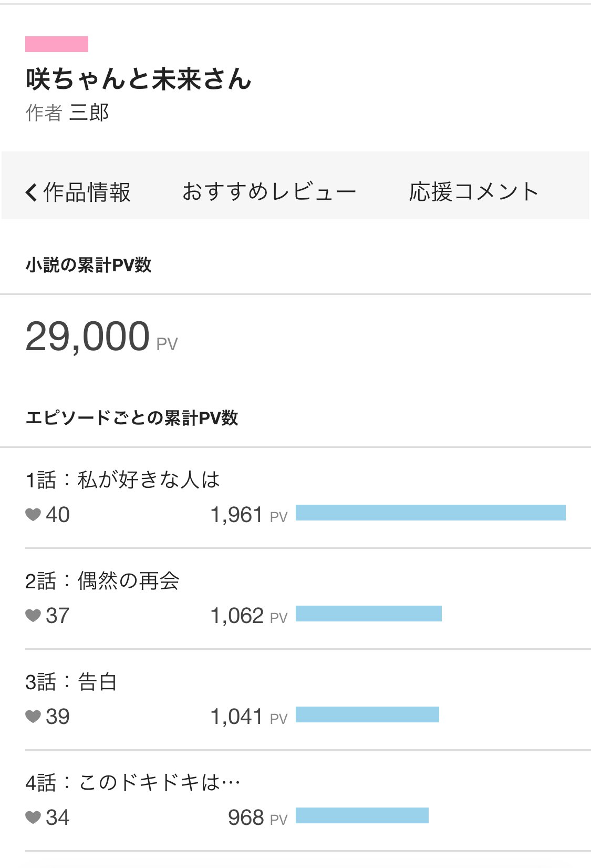Click the heart icon beside 39
The image size is (591, 868).
pos(33,717)
